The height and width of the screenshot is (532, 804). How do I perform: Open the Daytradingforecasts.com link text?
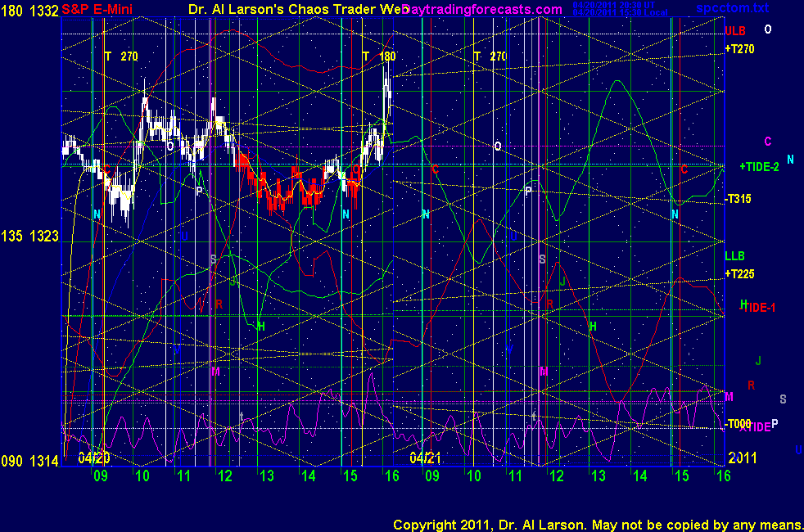coord(482,9)
